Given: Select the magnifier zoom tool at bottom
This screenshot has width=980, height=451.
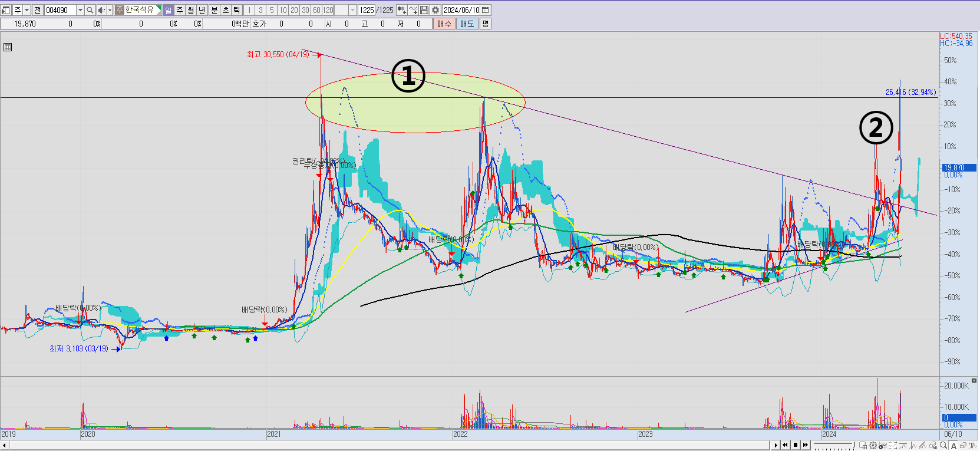Looking at the screenshot, I should tap(943, 445).
